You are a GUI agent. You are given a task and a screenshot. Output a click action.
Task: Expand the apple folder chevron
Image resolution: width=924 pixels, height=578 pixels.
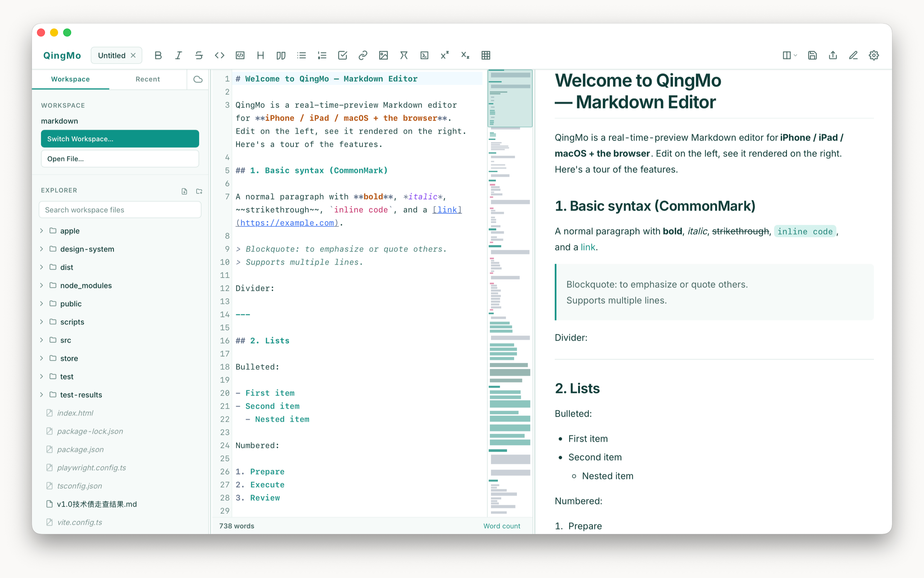point(42,231)
